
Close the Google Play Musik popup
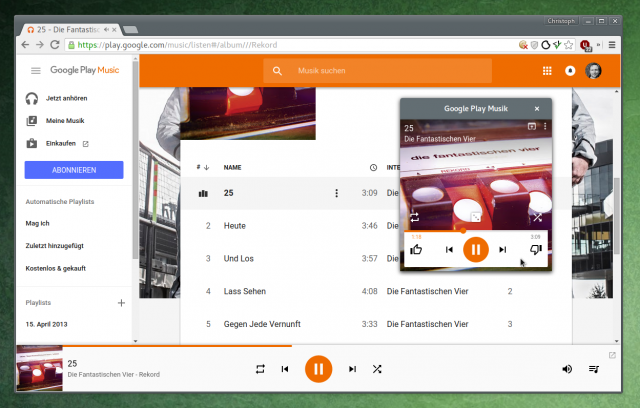pyautogui.click(x=537, y=109)
